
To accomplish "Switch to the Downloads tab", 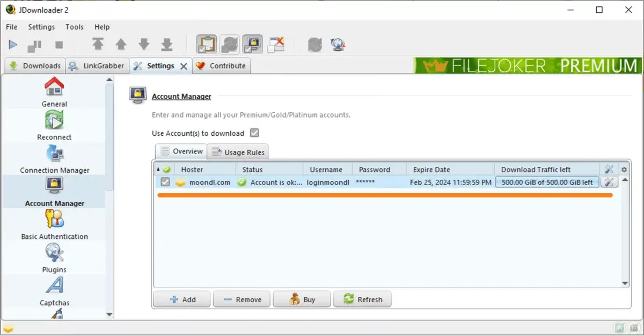I will coord(35,66).
